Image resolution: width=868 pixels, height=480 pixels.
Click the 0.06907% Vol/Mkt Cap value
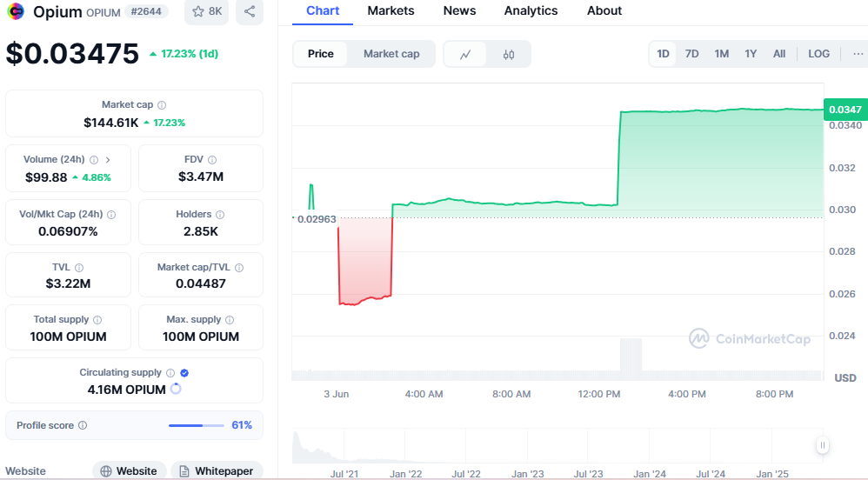pos(68,231)
